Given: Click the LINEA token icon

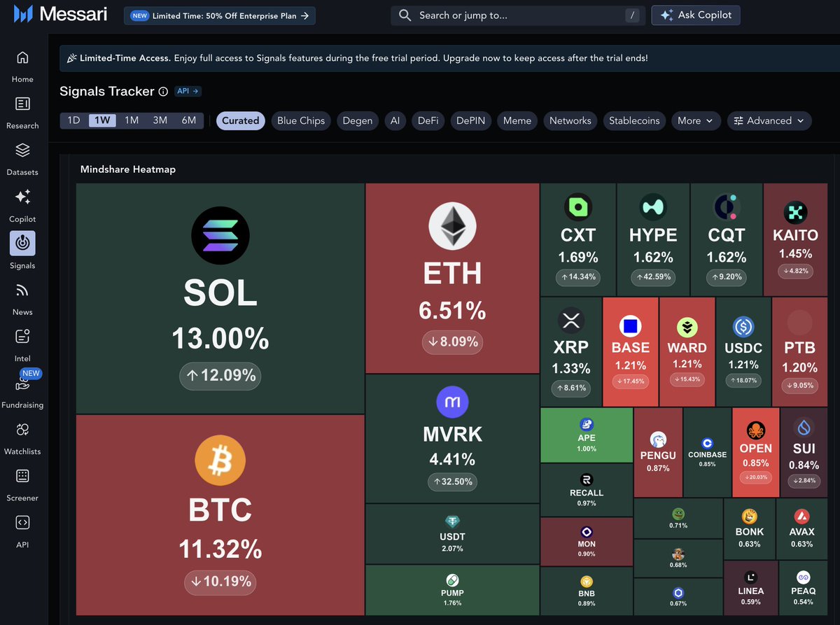Looking at the screenshot, I should coord(751,577).
